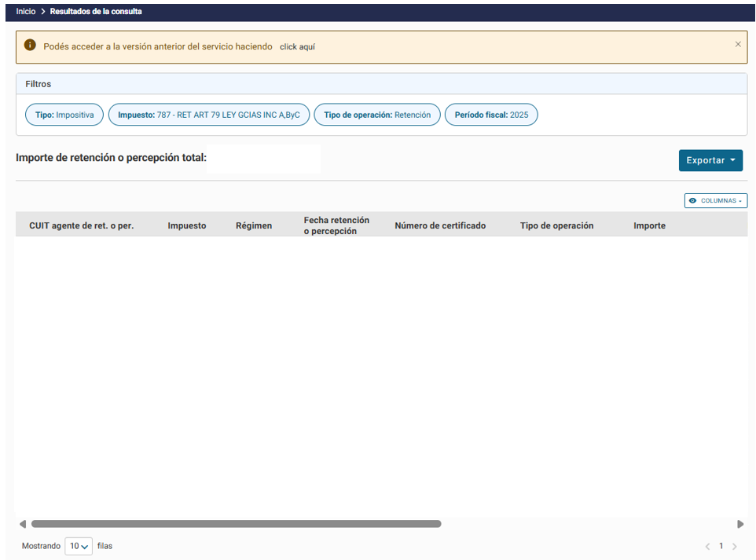
Task: Dismiss the yellow notification banner
Action: tap(737, 45)
